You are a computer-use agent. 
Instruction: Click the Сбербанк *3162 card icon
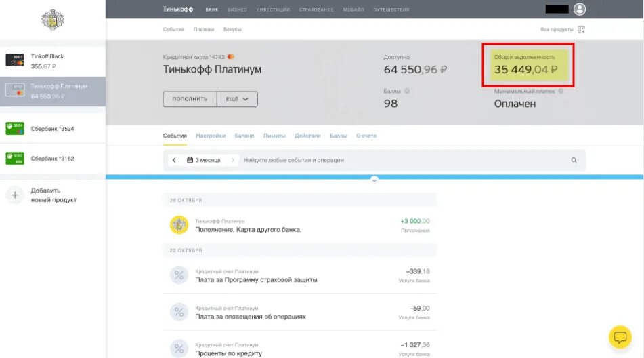tap(15, 158)
